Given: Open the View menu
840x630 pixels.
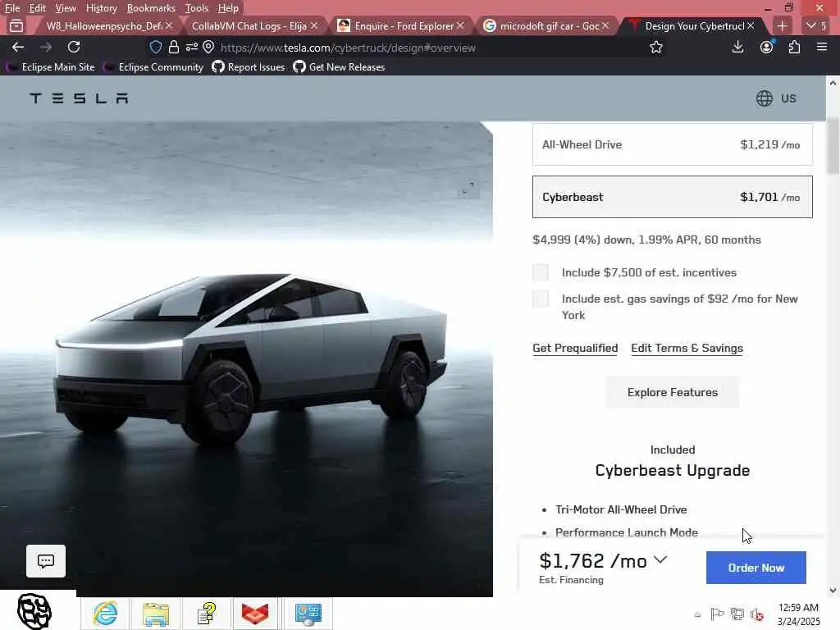Looking at the screenshot, I should click(66, 8).
